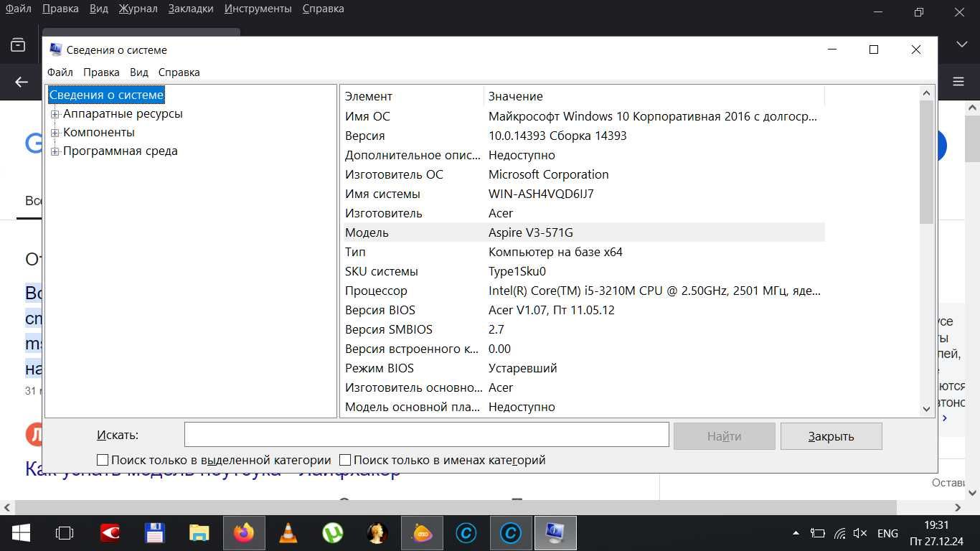
Task: Open the portrait face taskbar icon
Action: [x=377, y=533]
